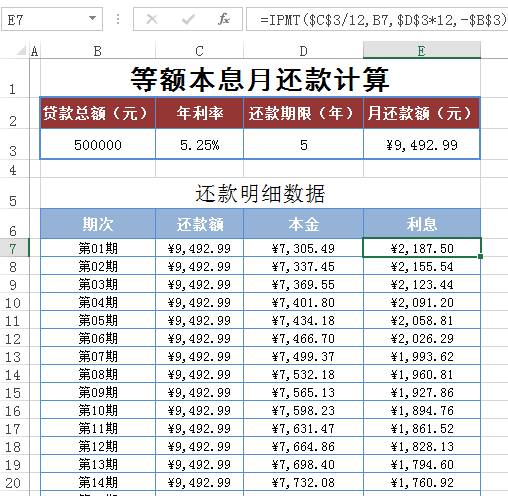
Task: Select the cell 第02期
Action: click(98, 266)
